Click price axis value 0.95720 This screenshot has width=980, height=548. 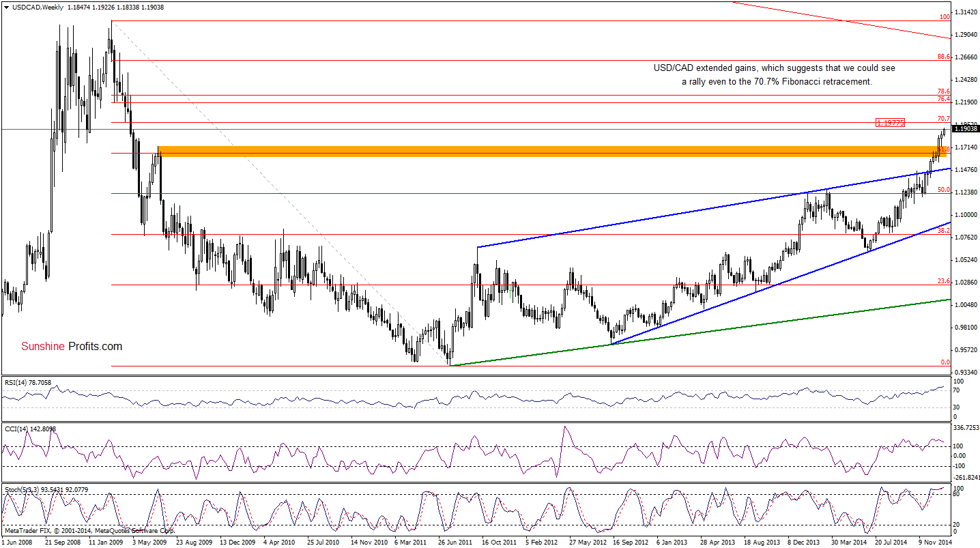(x=966, y=350)
